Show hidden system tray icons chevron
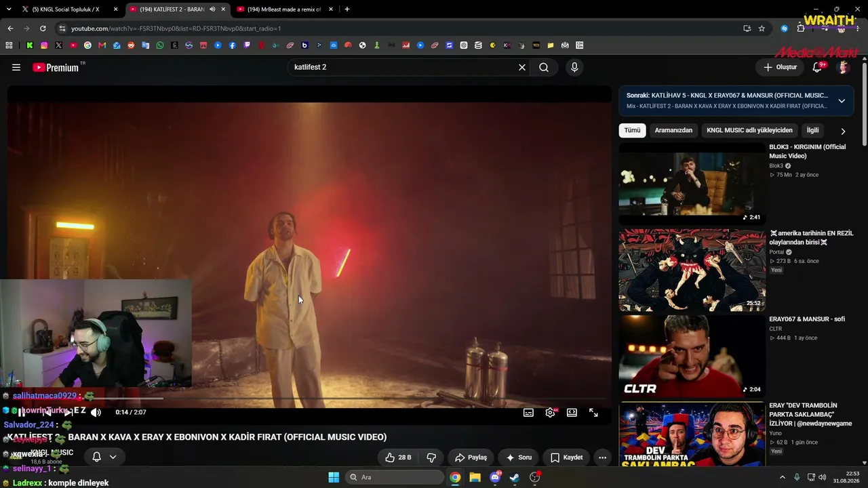Image resolution: width=868 pixels, height=488 pixels. coord(782,477)
